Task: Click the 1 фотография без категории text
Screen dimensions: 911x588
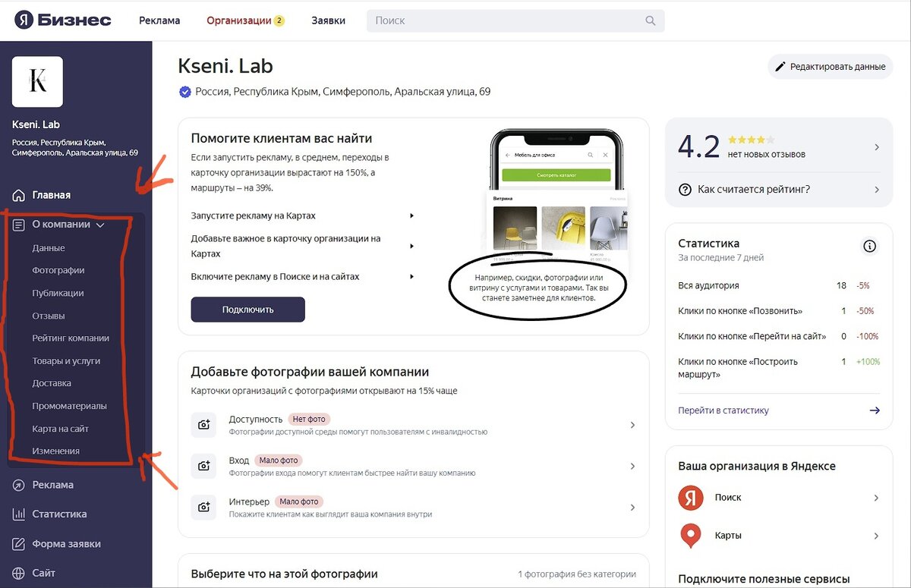Action: click(577, 574)
